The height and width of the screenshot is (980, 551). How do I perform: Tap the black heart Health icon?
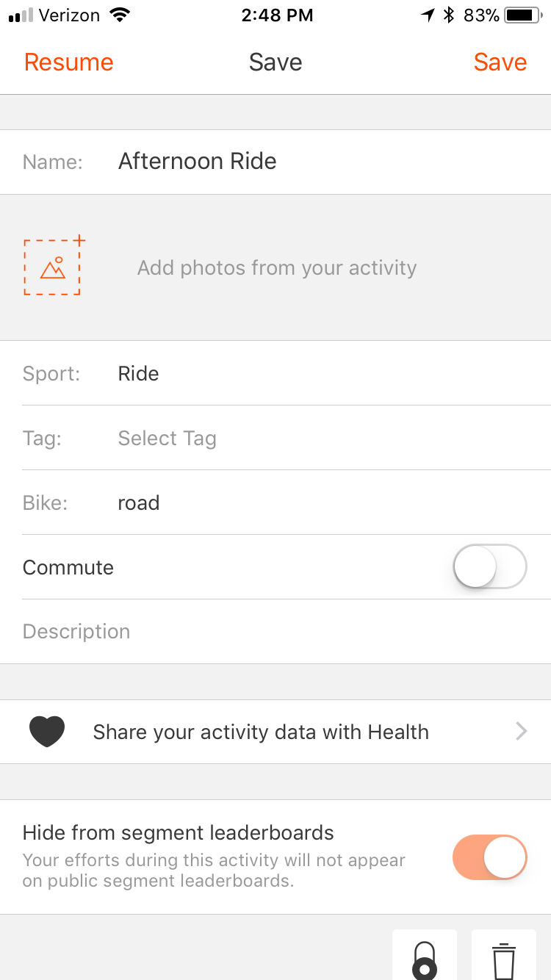click(x=47, y=732)
